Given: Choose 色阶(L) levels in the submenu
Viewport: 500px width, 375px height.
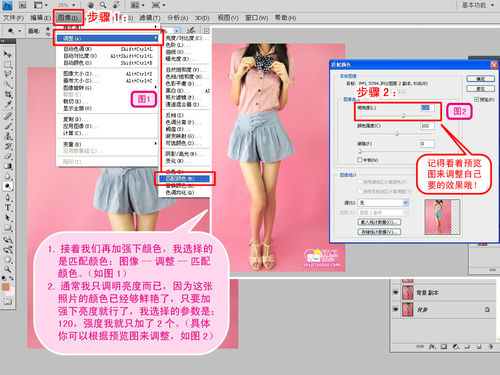Looking at the screenshot, I should 185,45.
